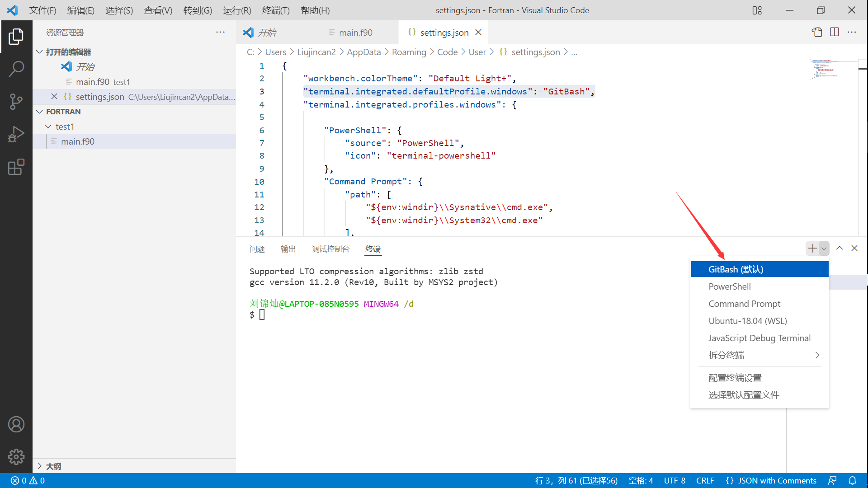Open terminal profile dropdown arrow
The image size is (868, 488).
pos(824,248)
